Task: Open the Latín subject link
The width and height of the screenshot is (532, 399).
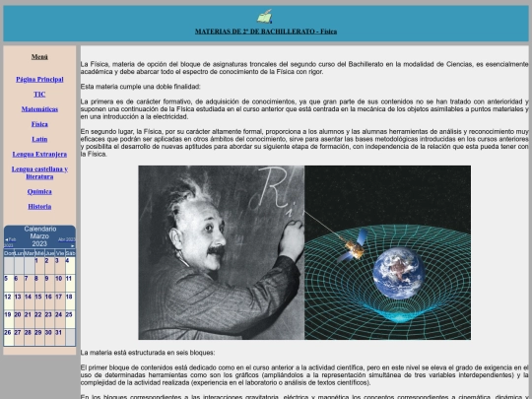Action: [39, 139]
